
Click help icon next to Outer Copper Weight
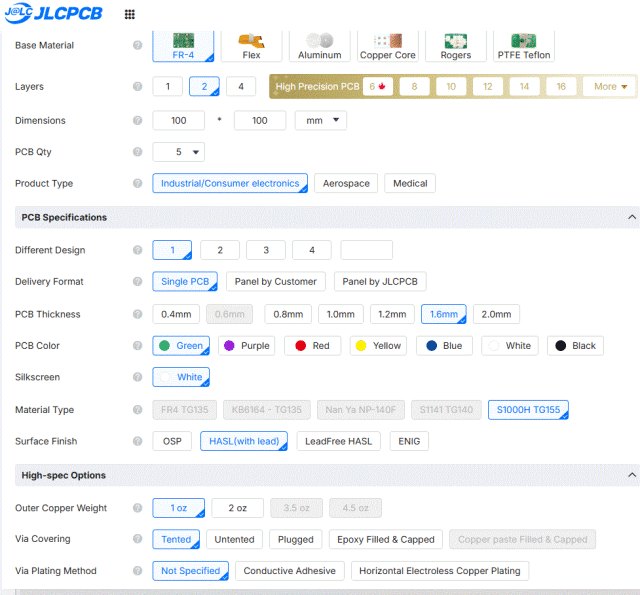point(138,508)
